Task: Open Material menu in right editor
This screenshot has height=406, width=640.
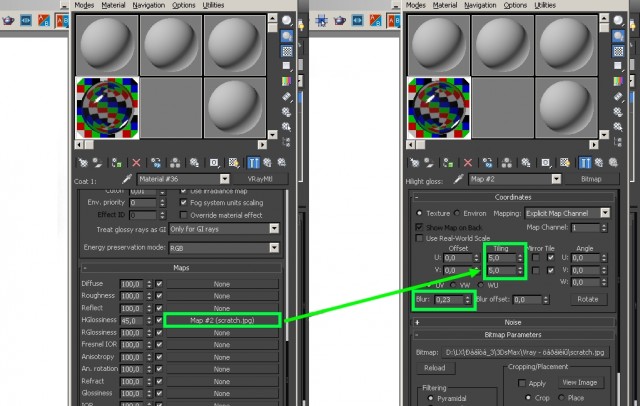Action: [444, 5]
